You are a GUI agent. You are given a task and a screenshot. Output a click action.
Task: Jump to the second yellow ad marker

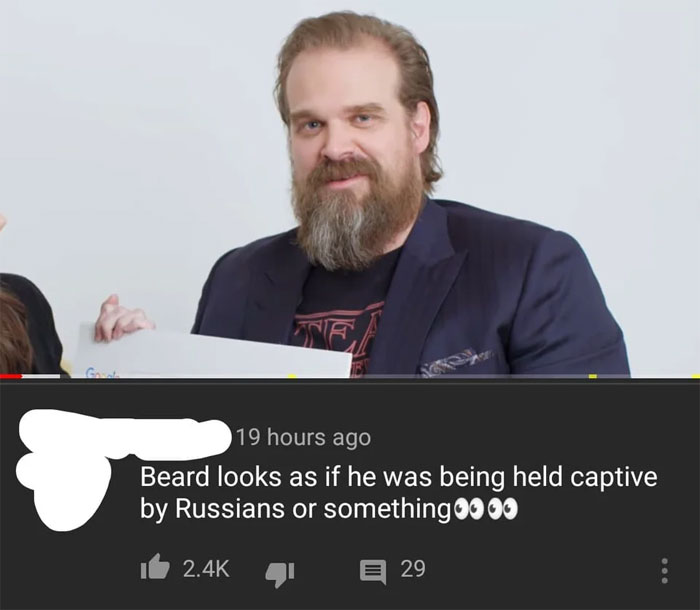pyautogui.click(x=593, y=376)
